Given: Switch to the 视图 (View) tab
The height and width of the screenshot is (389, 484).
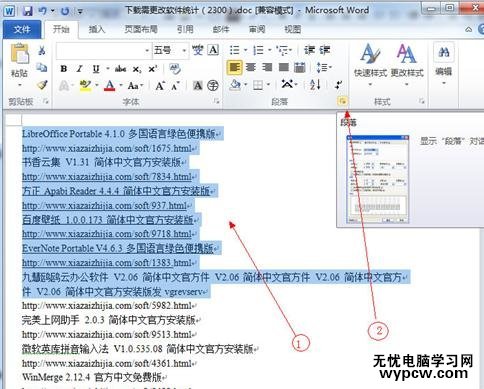Looking at the screenshot, I should point(293,29).
